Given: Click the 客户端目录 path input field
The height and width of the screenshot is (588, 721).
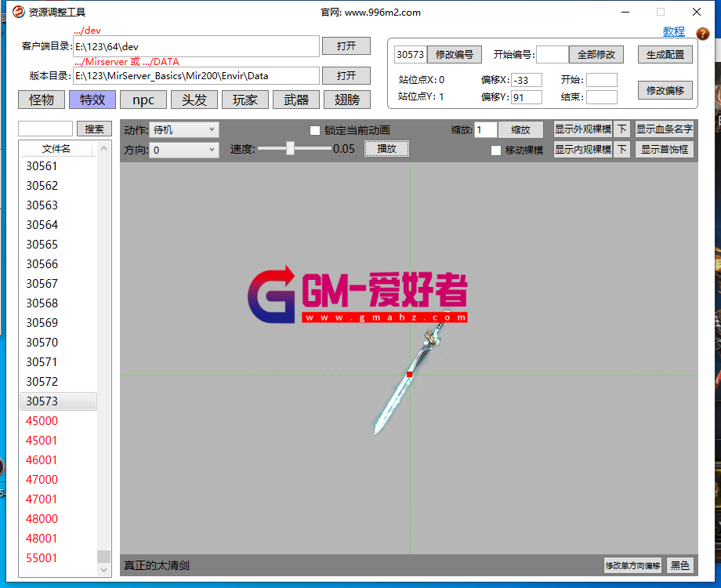Looking at the screenshot, I should (197, 46).
